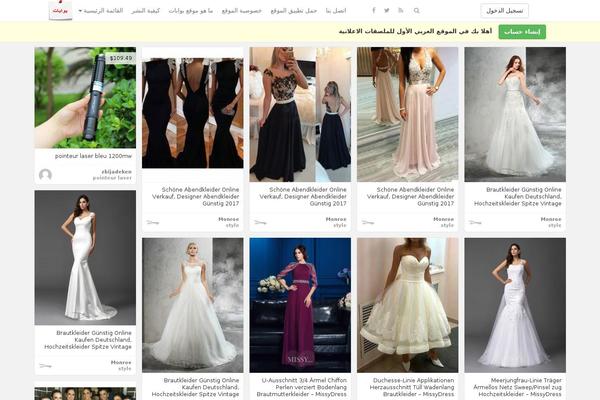The width and height of the screenshot is (600, 400).
Task: Open the كيفية النشر menu item
Action: [145, 11]
